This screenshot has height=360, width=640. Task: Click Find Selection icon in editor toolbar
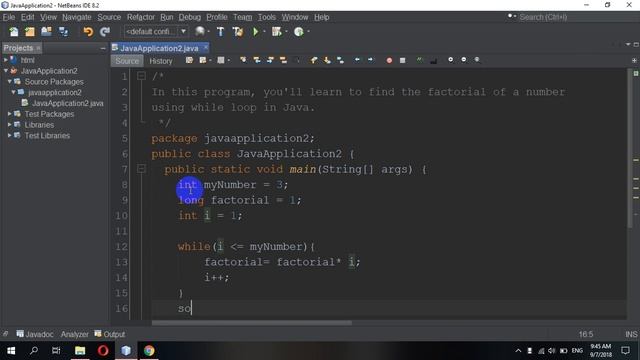(x=243, y=60)
